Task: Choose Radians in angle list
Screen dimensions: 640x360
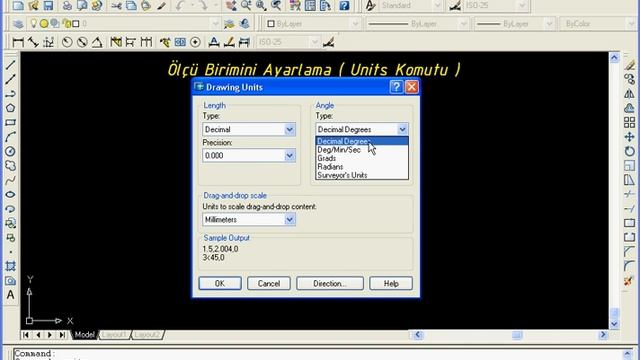Action: point(362,167)
